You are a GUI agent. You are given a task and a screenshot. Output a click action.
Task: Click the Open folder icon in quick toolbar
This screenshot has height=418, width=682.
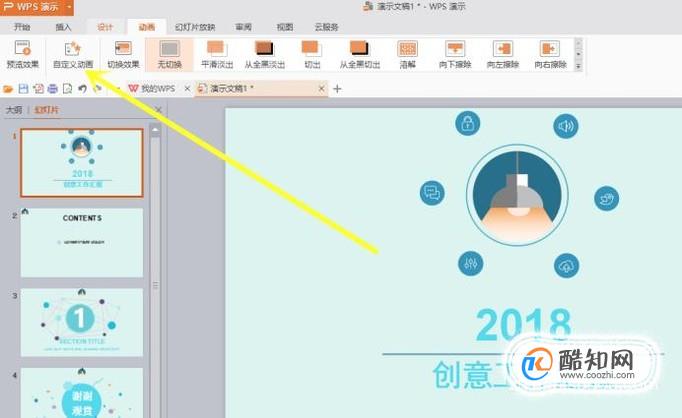(8, 89)
